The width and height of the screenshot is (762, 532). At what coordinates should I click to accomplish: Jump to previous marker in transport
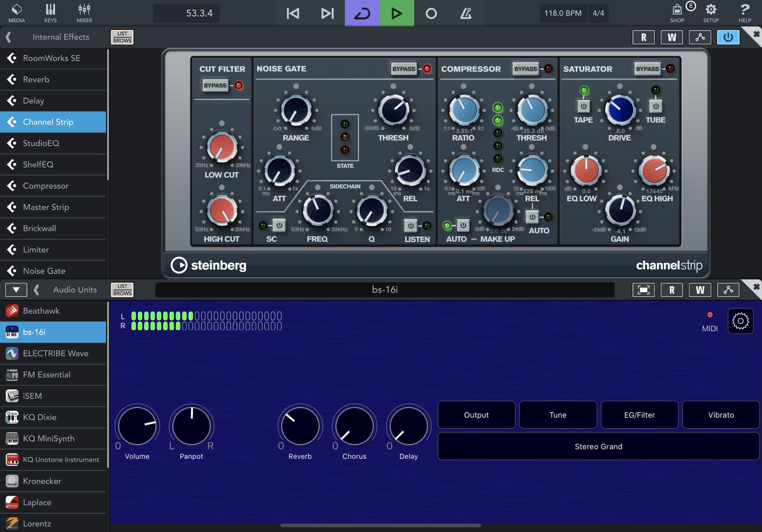293,13
